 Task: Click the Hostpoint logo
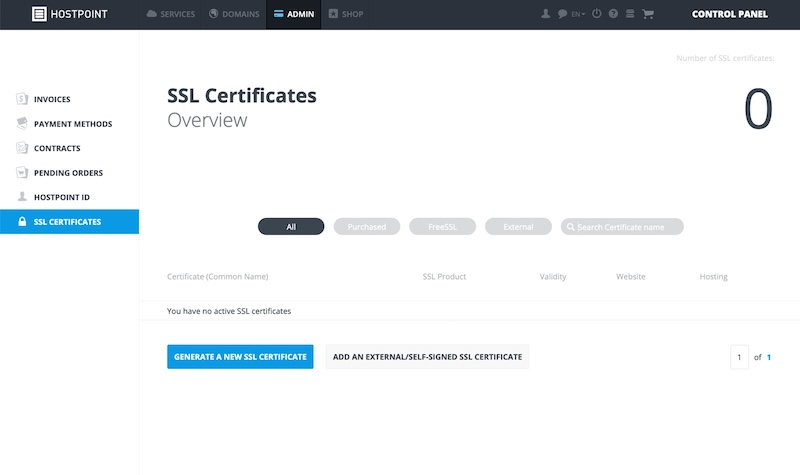point(69,14)
